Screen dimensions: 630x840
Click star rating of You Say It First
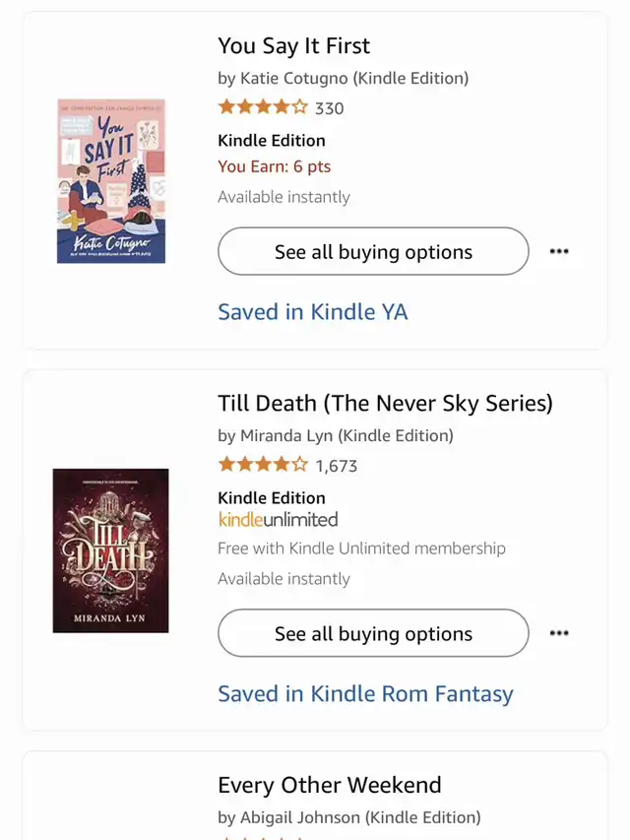(263, 107)
